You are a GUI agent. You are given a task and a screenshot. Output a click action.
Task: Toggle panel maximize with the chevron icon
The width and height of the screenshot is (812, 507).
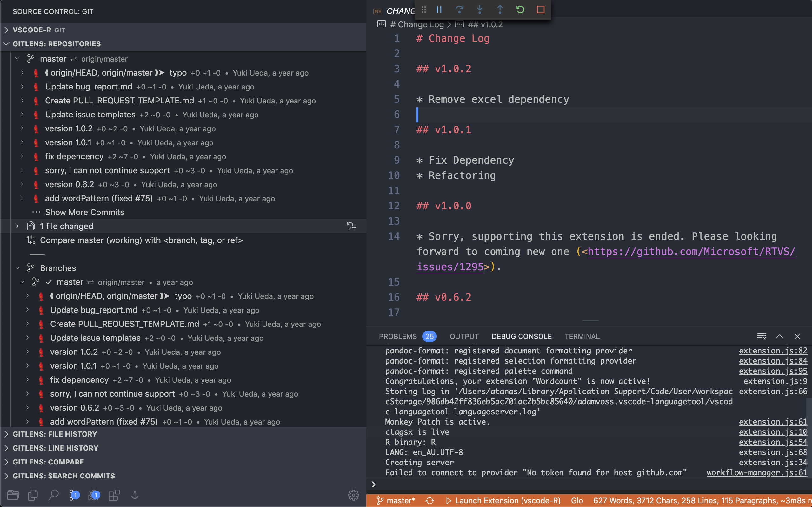pyautogui.click(x=780, y=336)
